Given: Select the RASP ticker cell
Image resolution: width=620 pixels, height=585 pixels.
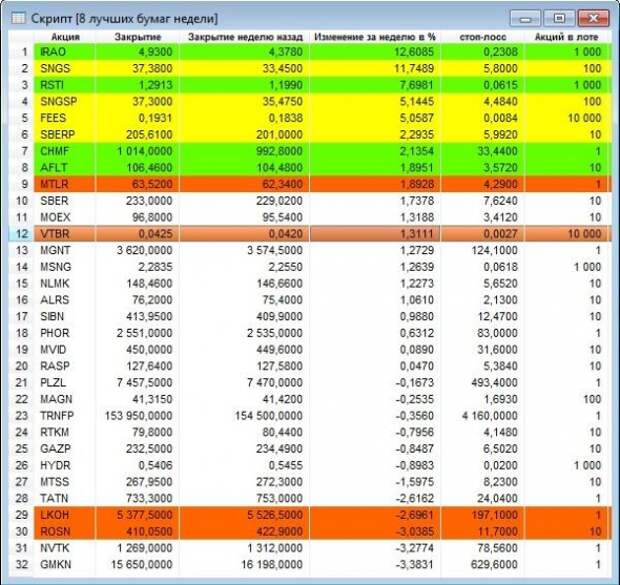Looking at the screenshot, I should coord(65,366).
